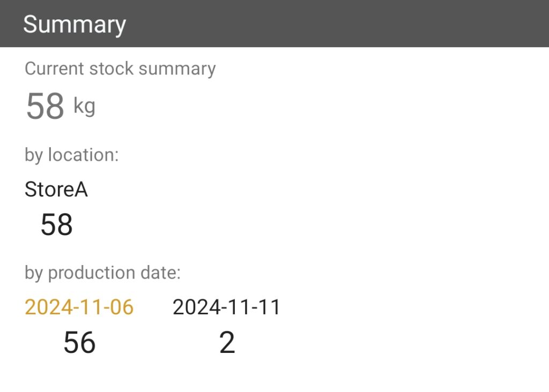
Task: Select the by location heading text
Action: [72, 154]
